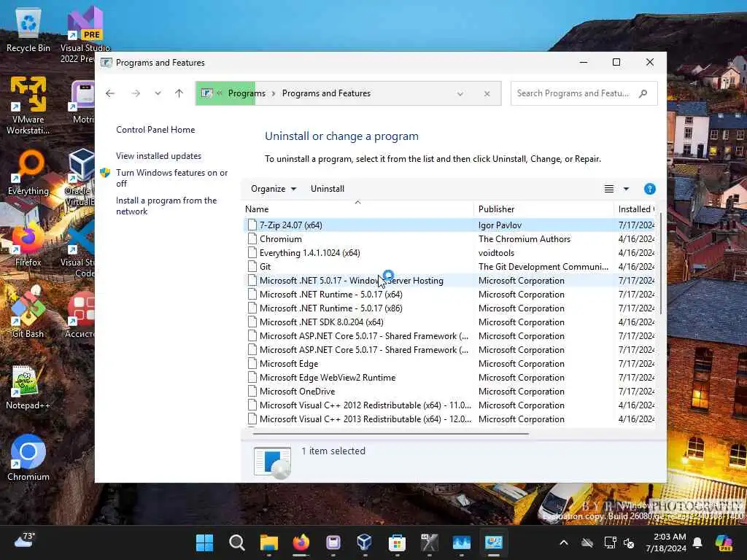This screenshot has height=560, width=747.
Task: Open the recent locations chevron
Action: 158,93
